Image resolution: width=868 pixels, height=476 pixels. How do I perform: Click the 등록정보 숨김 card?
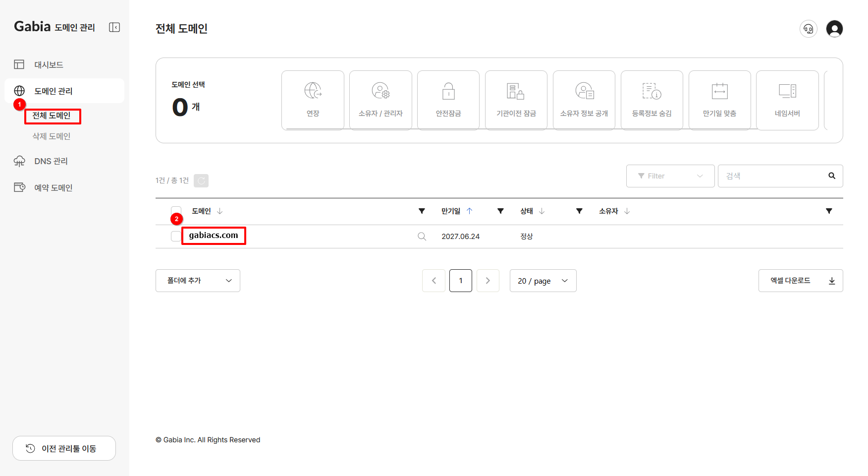(652, 100)
